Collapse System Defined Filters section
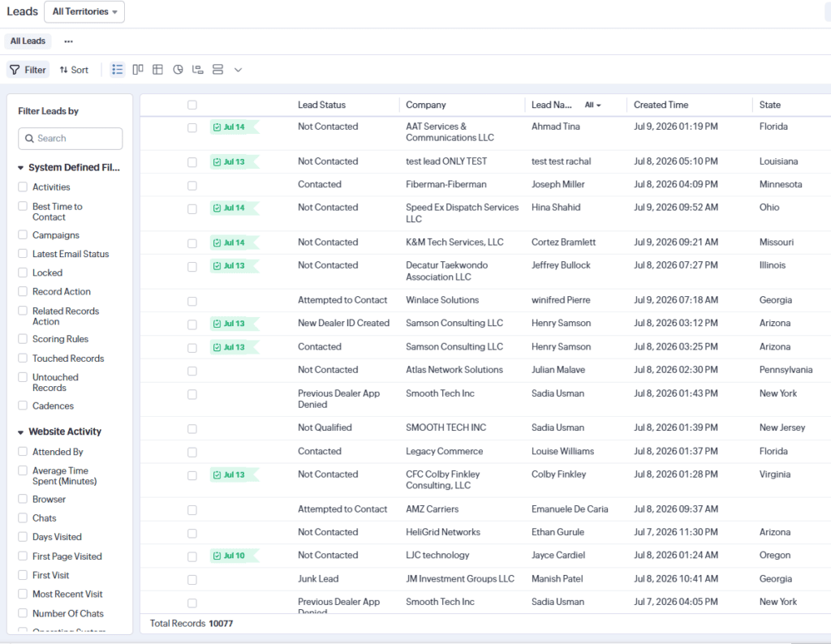 click(x=20, y=168)
